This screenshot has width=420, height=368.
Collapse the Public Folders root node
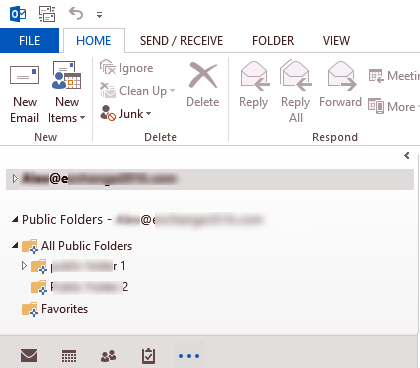[x=15, y=219]
